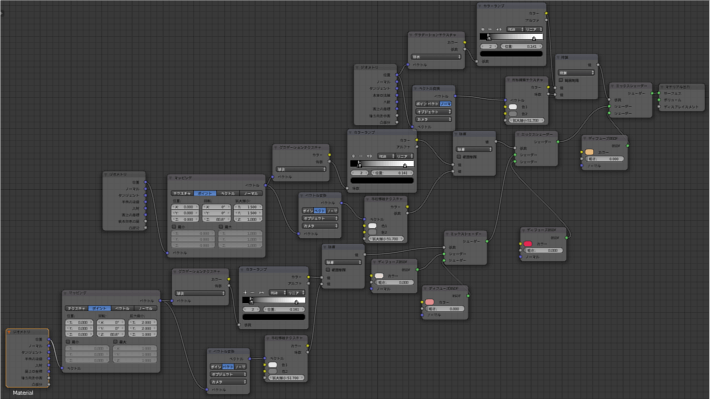Flip the topmost Color Ramp gradient

(x=499, y=29)
